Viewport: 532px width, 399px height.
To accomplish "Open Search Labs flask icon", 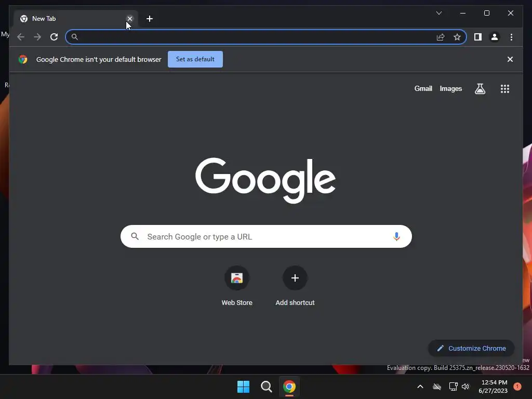I will (x=480, y=89).
